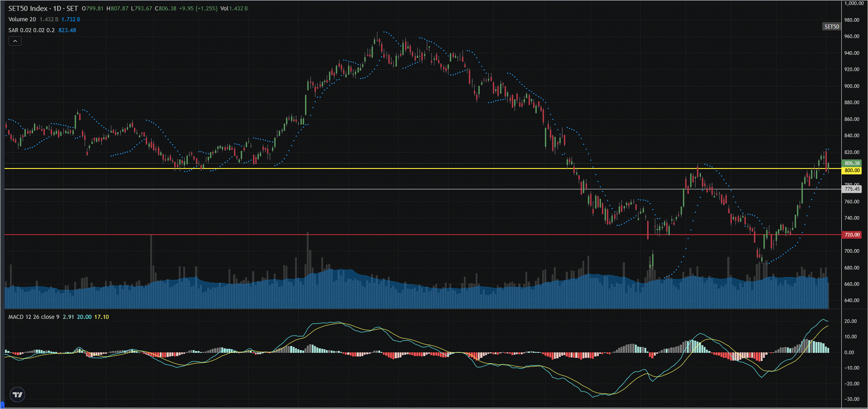Select the MACD 12 26 close 9 legend

click(34, 317)
